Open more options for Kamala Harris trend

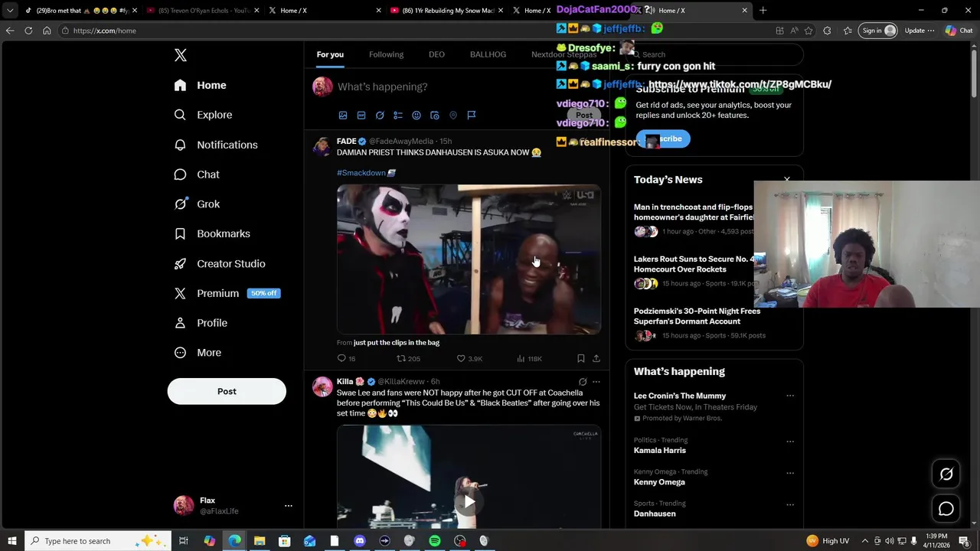coord(790,442)
